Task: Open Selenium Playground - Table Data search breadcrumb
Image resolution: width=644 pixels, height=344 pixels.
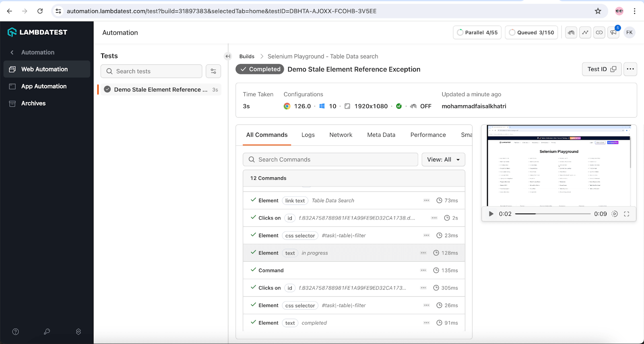Action: click(x=323, y=56)
